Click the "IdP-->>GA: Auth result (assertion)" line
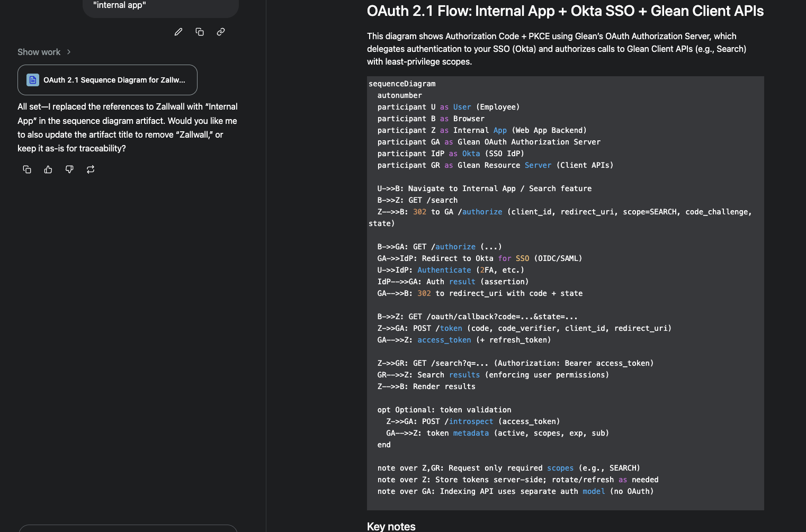This screenshot has height=532, width=806. [453, 282]
